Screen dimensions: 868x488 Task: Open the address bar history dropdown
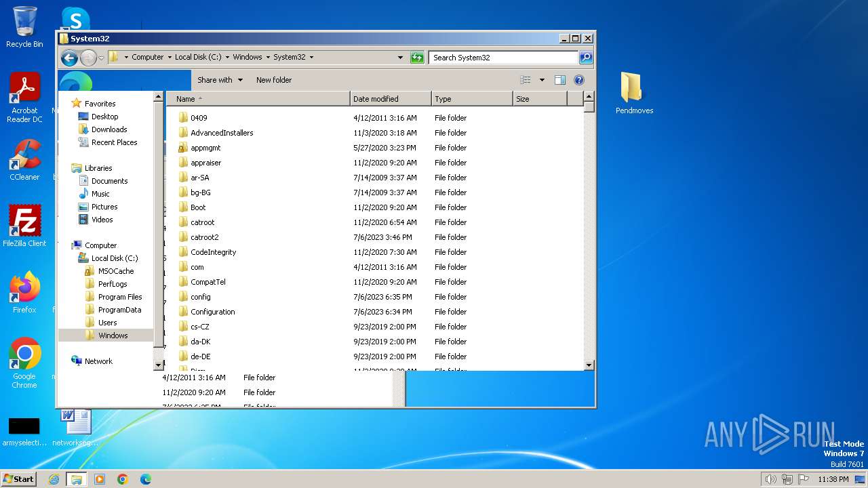click(x=401, y=58)
